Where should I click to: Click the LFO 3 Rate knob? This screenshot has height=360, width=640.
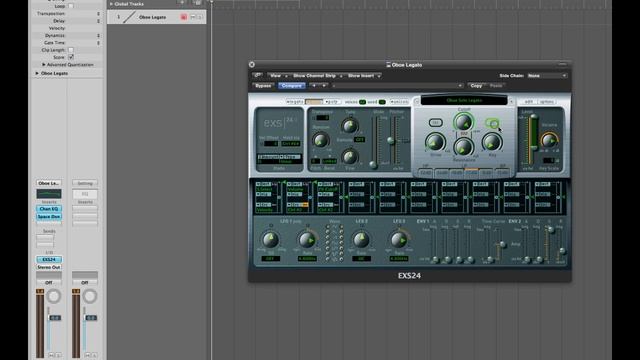point(399,240)
